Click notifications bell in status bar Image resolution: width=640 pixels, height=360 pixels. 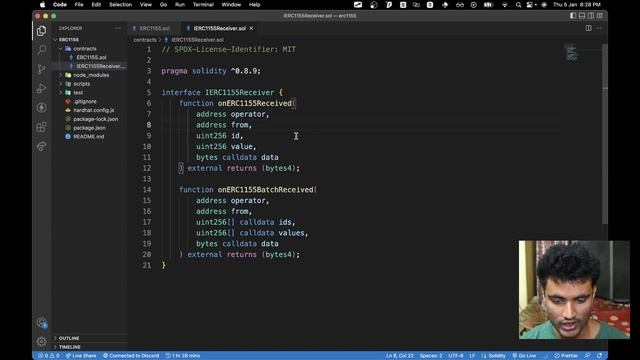point(599,356)
